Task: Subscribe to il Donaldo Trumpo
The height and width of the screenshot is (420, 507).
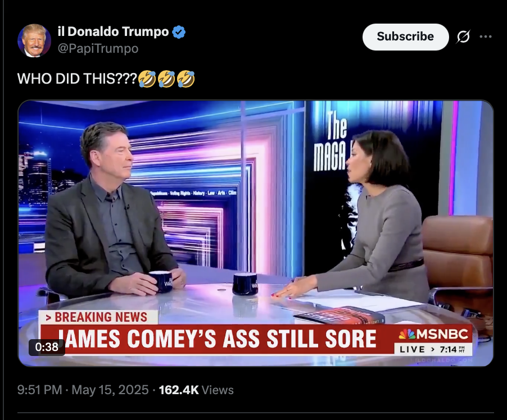Action: [405, 36]
